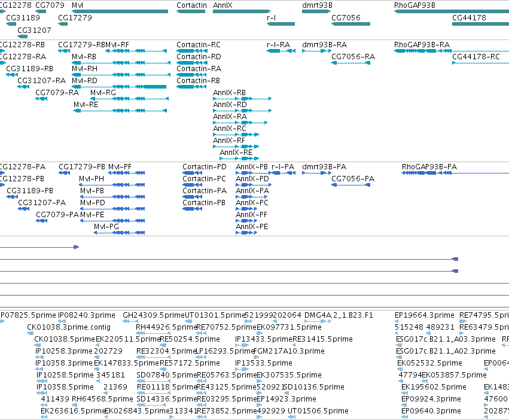The height and width of the screenshot is (420, 509).
Task: Select transcript Cortactin-RD
Action: click(x=199, y=56)
